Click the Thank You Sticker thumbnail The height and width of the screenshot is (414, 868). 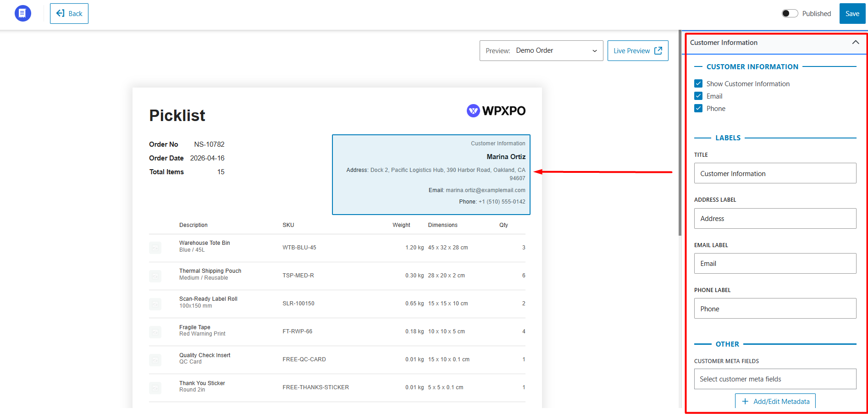[155, 387]
